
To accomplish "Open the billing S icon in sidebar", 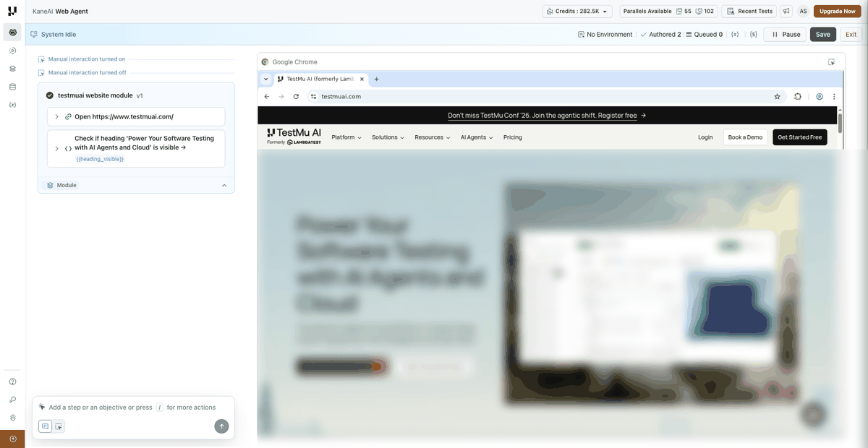I will coord(12,418).
